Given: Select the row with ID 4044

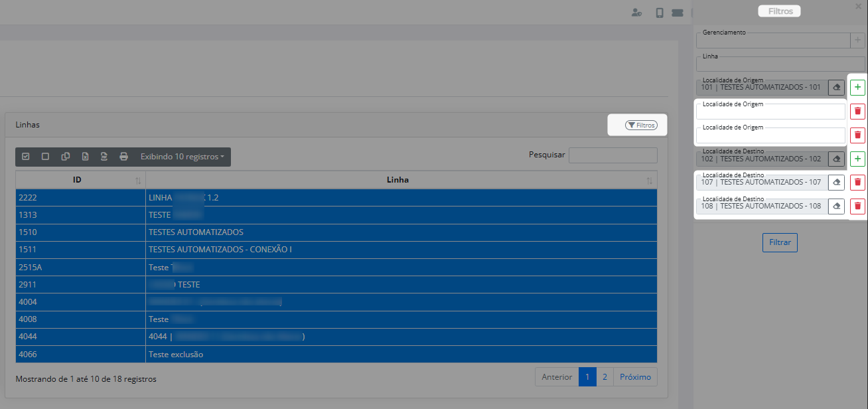Looking at the screenshot, I should click(336, 337).
